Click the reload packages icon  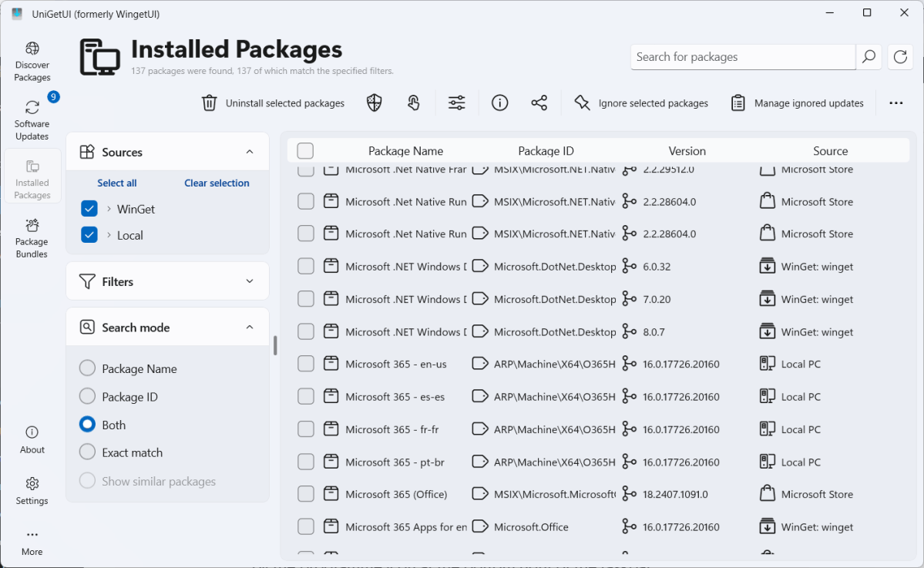(900, 56)
